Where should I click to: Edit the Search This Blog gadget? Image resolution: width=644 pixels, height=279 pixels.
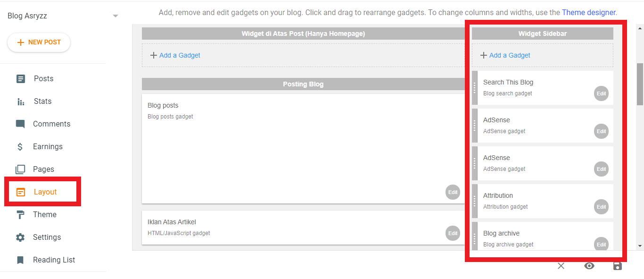tap(601, 93)
